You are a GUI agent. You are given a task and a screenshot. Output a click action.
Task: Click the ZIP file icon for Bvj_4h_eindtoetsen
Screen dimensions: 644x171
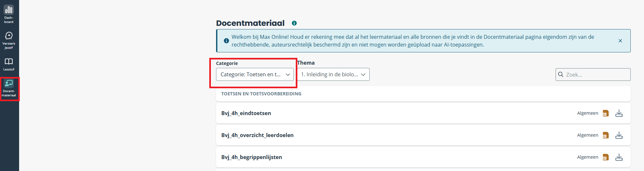coord(605,113)
